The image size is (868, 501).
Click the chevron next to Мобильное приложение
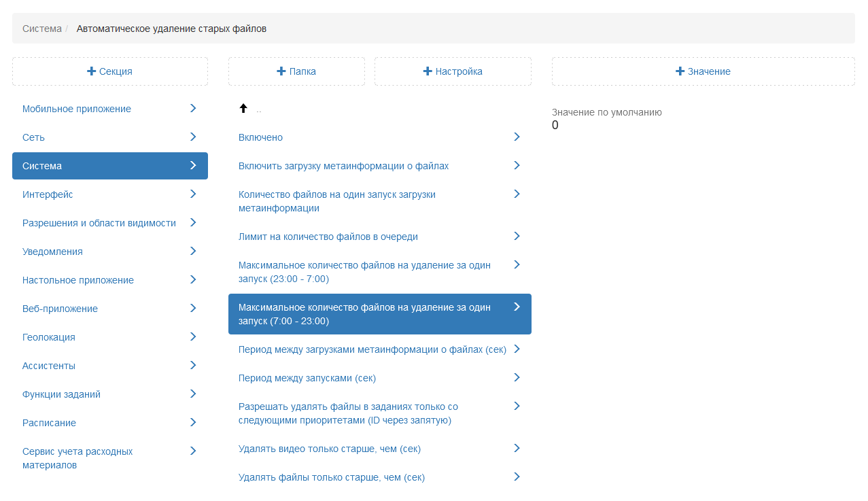point(193,108)
